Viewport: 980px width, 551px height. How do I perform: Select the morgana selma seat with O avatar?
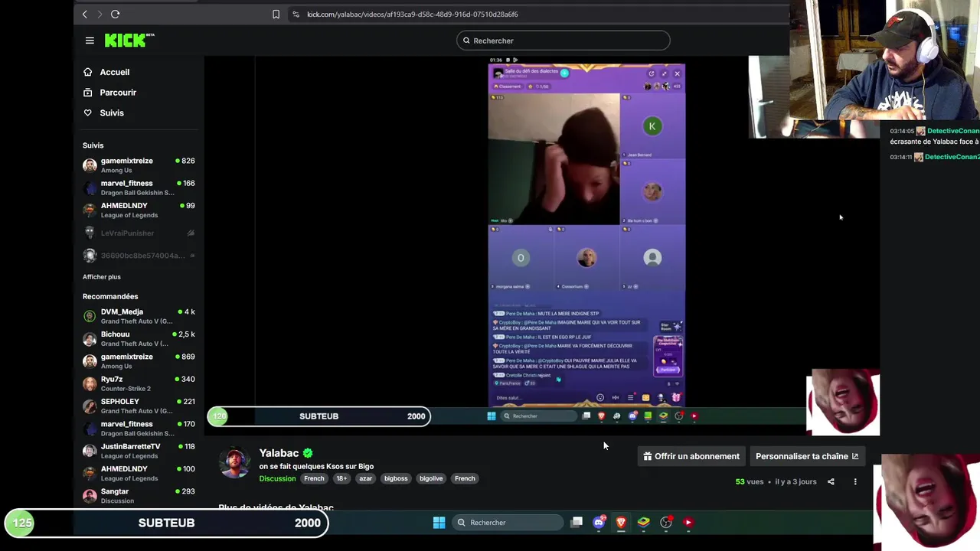[x=521, y=258]
